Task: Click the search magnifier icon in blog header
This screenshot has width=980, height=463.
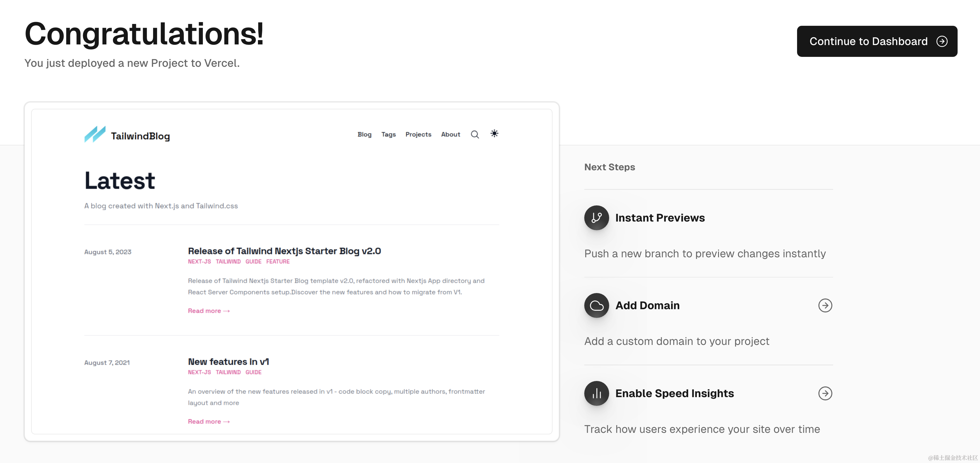Action: pos(475,135)
